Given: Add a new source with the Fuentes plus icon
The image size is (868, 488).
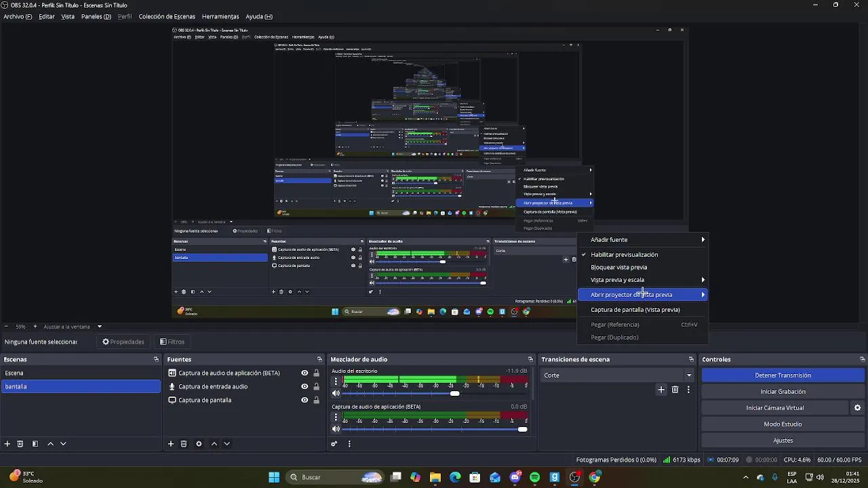Looking at the screenshot, I should [171, 444].
